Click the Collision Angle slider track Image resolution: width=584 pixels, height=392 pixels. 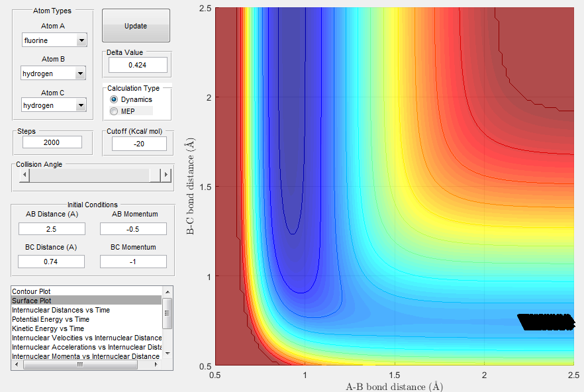(x=89, y=175)
